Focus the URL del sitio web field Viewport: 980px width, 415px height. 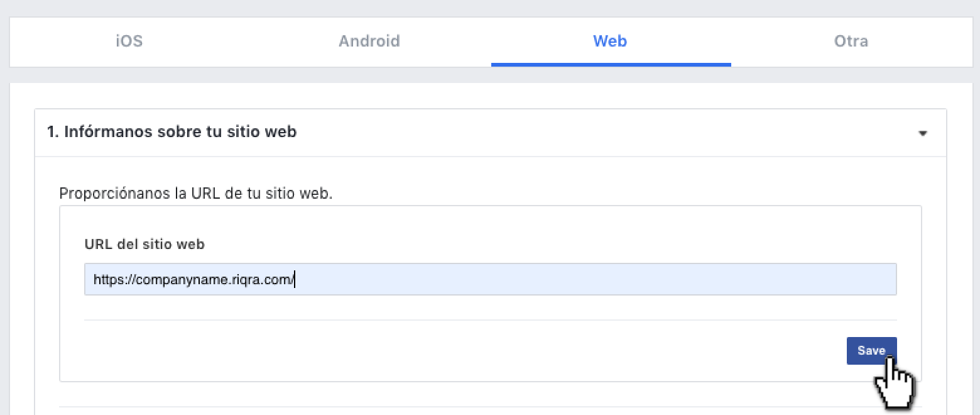coord(490,279)
